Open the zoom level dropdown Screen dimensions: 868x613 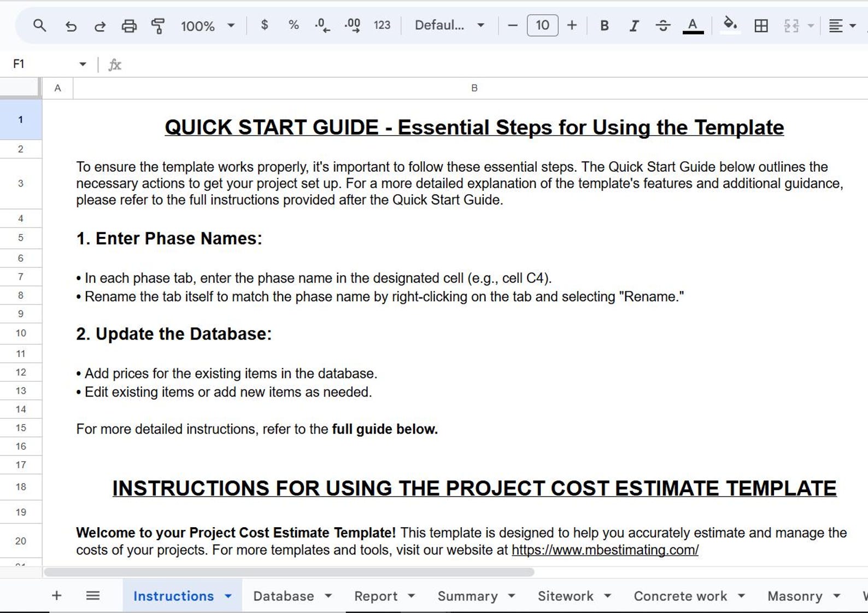click(208, 26)
